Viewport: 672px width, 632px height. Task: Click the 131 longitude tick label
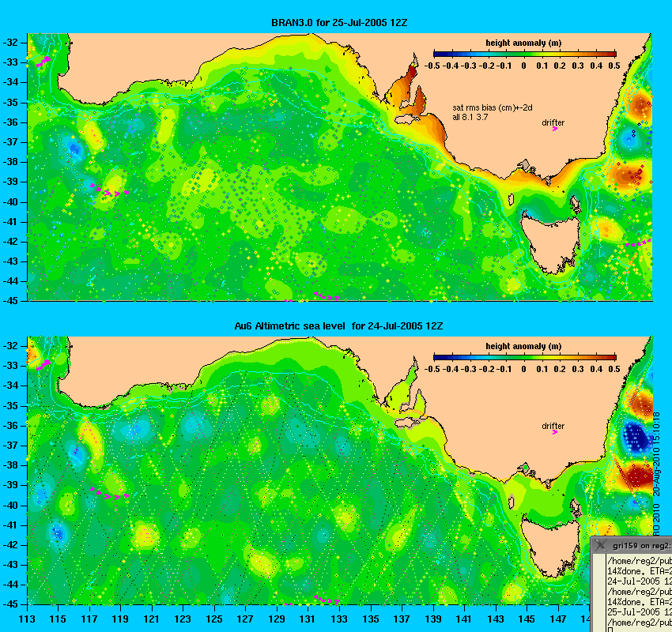(x=308, y=619)
